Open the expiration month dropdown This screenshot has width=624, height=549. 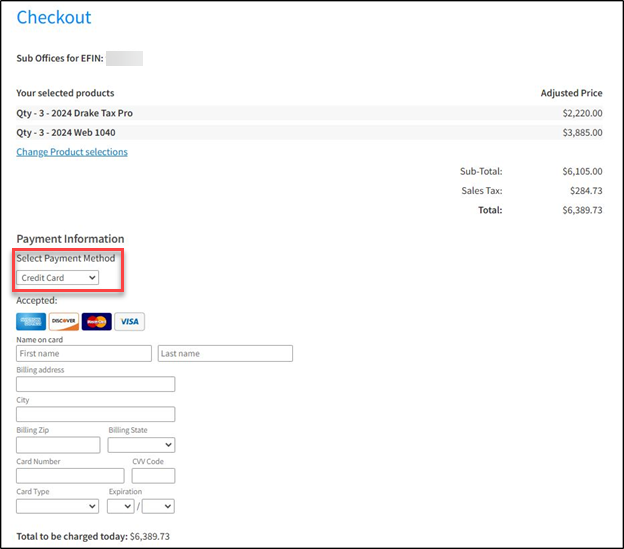[x=121, y=506]
